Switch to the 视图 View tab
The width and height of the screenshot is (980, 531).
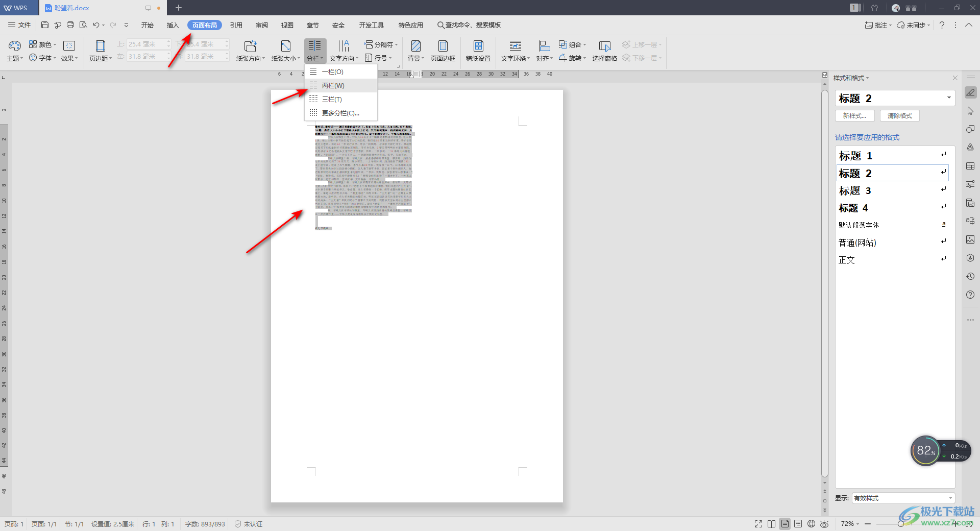point(287,25)
